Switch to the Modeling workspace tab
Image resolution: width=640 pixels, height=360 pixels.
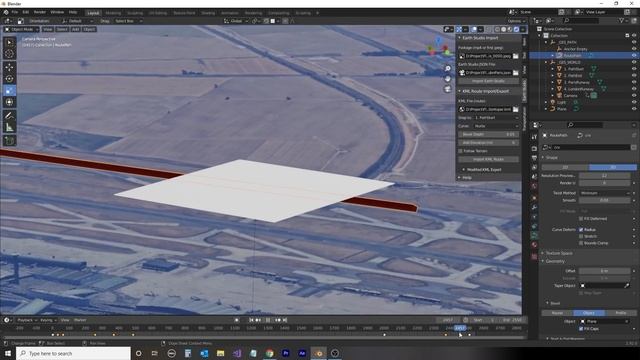(x=113, y=13)
